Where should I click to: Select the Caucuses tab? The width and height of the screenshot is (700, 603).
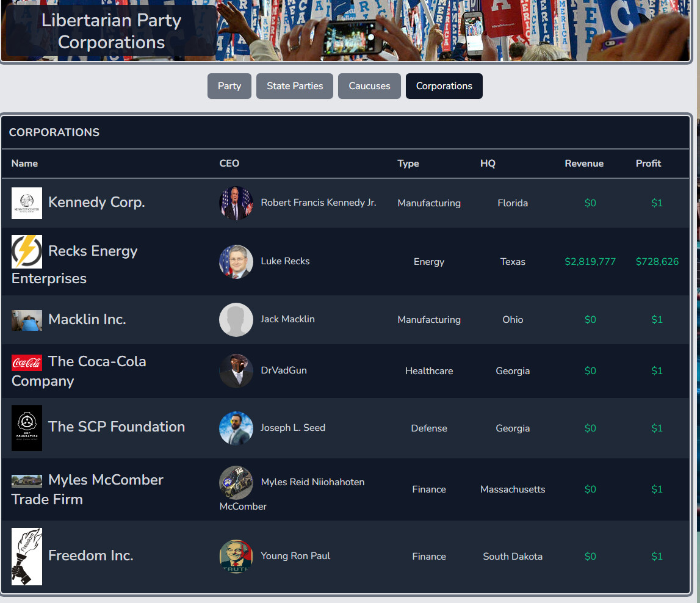click(x=369, y=86)
